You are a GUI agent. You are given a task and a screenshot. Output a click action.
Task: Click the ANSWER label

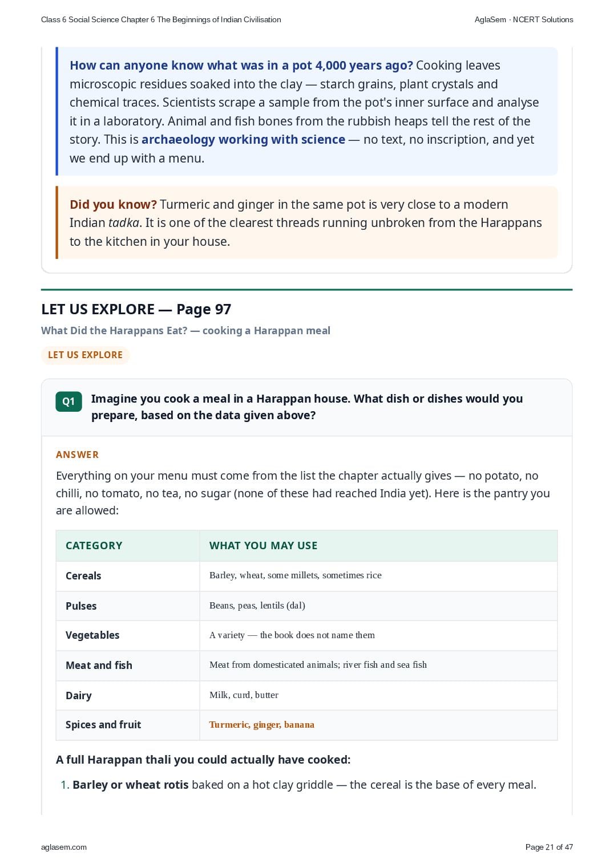(x=78, y=455)
